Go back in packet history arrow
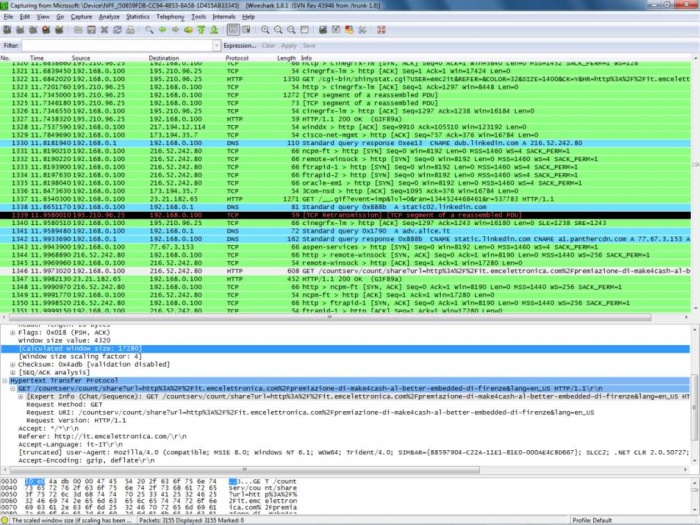Screen dimensions: 700x525 [x=162, y=30]
